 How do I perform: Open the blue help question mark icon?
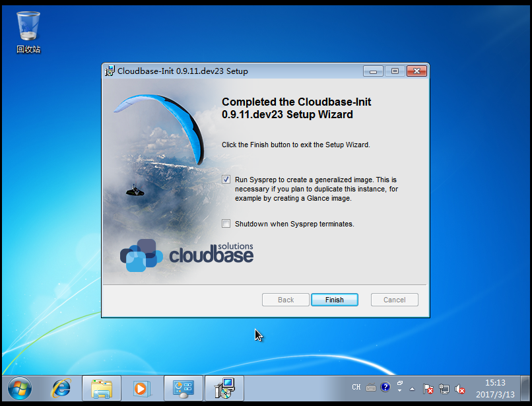tap(385, 387)
